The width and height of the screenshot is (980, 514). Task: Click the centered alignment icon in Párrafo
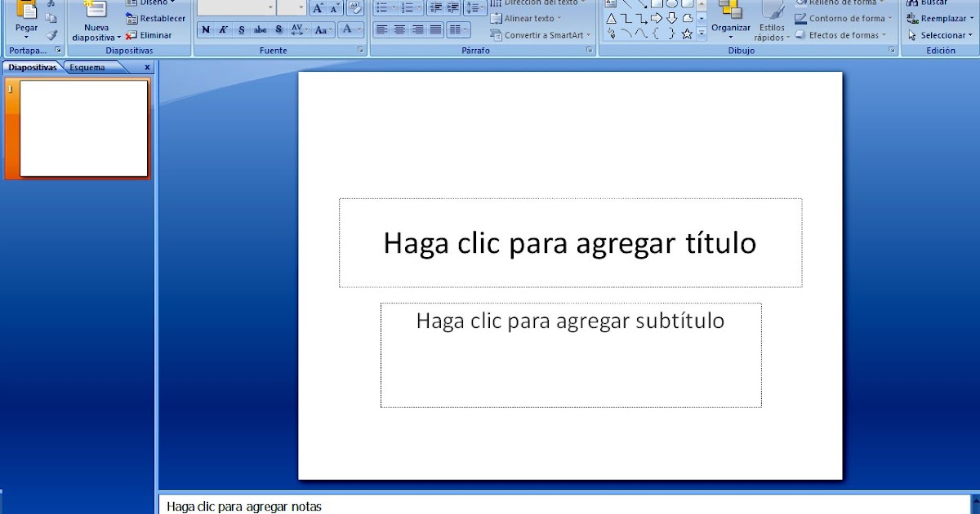click(399, 29)
